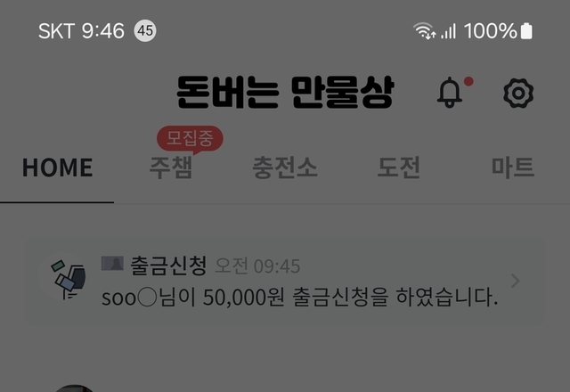
Task: Tap the partial profile thumbnail at bottom
Action: pos(74,388)
